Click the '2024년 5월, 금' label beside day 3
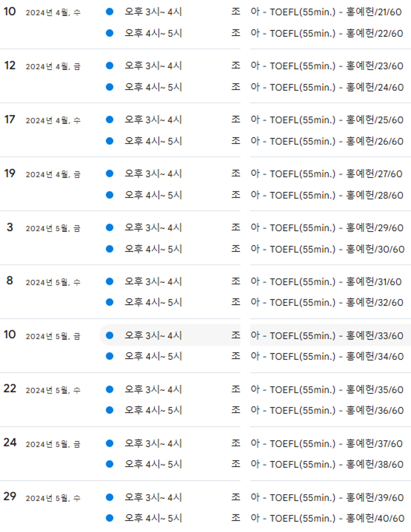This screenshot has height=532, width=411. point(53,228)
